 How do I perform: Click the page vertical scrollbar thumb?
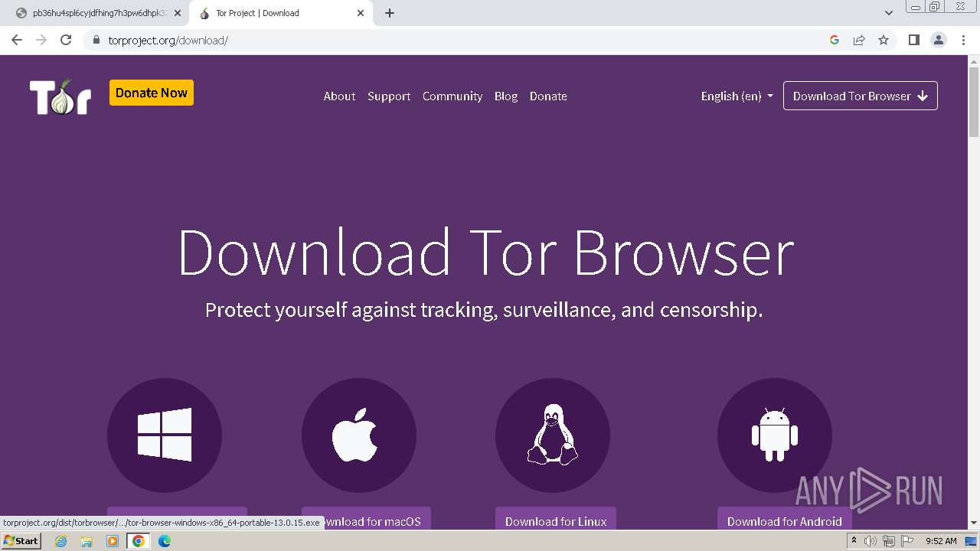click(973, 102)
